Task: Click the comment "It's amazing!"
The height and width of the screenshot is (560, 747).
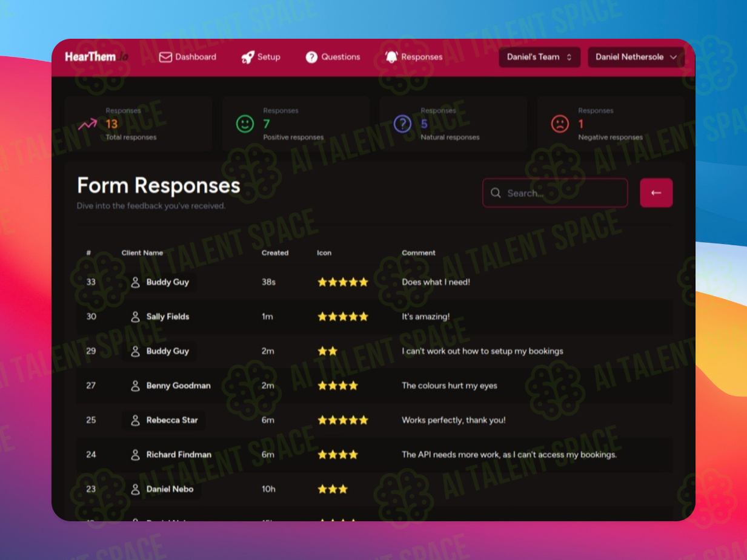Action: pyautogui.click(x=426, y=317)
